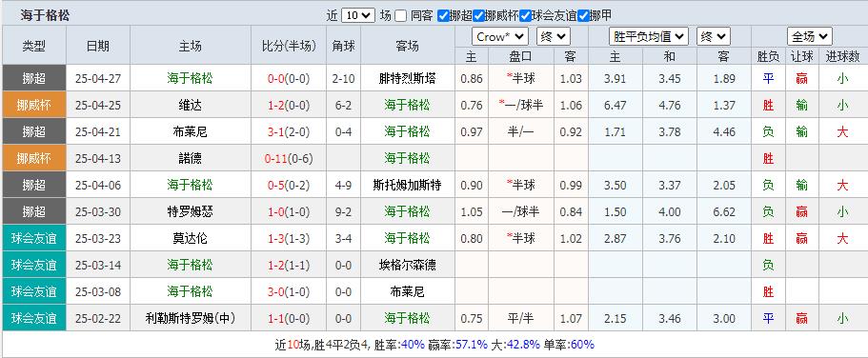Viewport: 868px width, 358px height.
Task: Click away team 斯托姆加斯特
Action: click(x=408, y=185)
